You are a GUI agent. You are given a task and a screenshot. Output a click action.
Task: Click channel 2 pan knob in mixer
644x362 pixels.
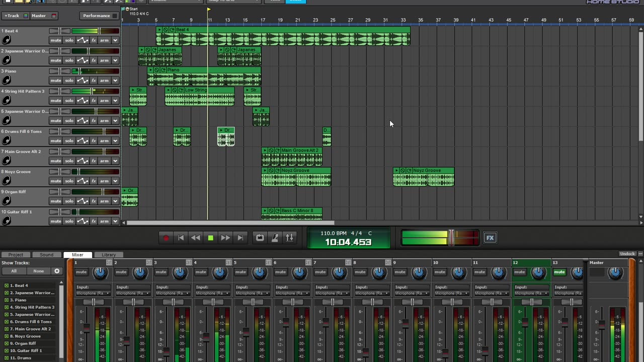(139, 273)
